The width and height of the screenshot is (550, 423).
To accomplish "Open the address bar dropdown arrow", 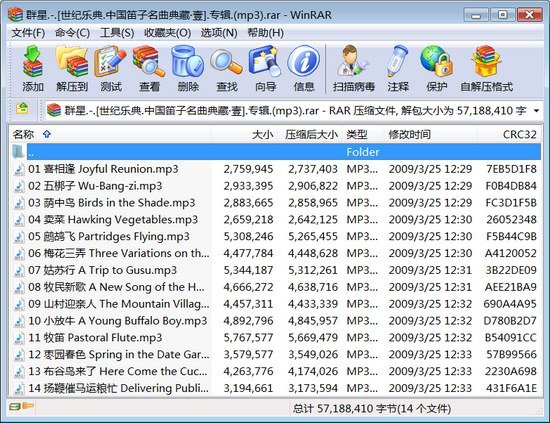I will tap(536, 111).
